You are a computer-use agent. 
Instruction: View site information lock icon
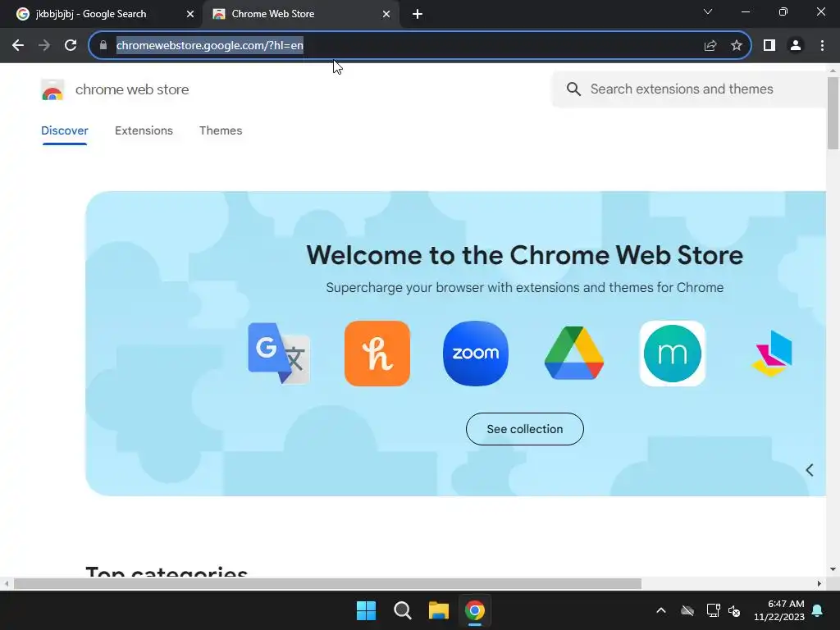(x=103, y=46)
